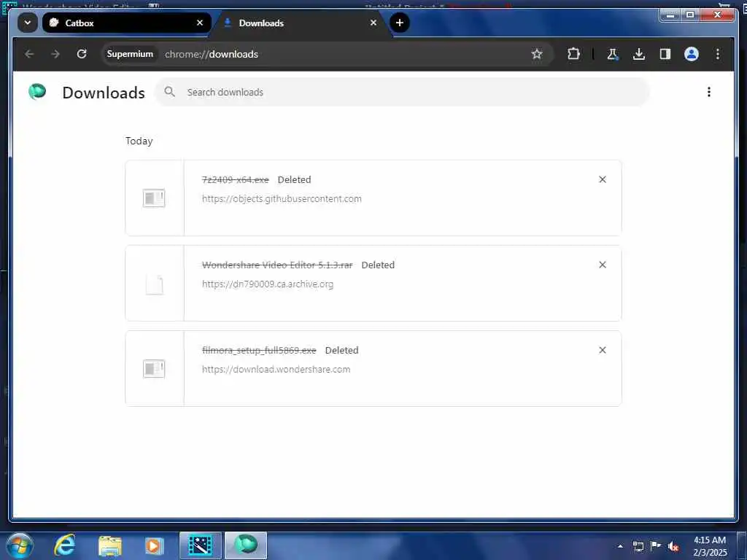
Task: Open the network tray icon
Action: [638, 546]
